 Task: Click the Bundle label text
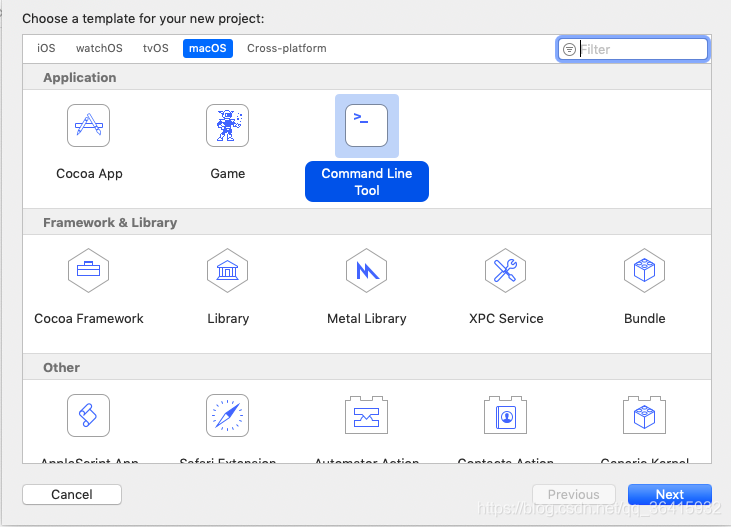(644, 319)
